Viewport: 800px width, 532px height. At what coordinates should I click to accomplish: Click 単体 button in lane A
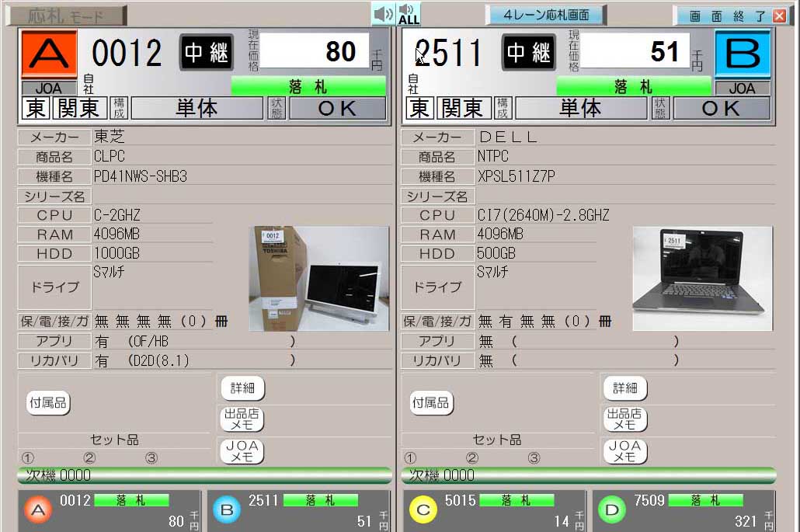[x=197, y=108]
